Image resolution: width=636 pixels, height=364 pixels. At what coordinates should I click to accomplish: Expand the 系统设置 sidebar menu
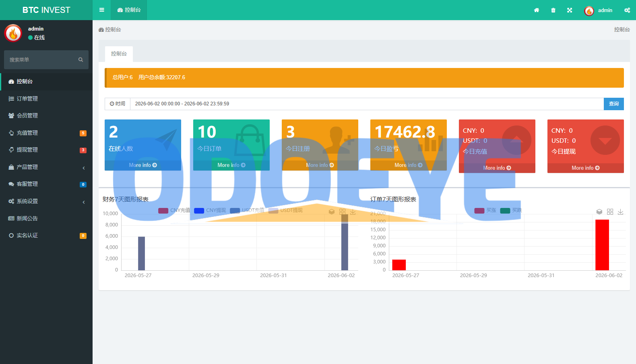46,201
